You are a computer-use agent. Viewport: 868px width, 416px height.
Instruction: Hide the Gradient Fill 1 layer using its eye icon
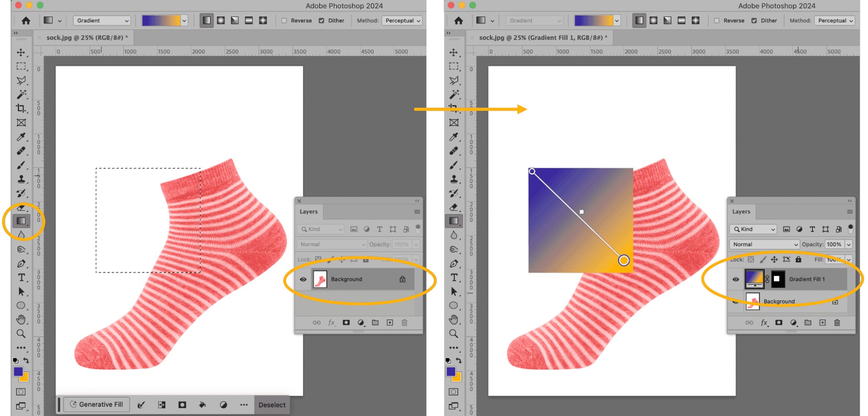point(736,279)
